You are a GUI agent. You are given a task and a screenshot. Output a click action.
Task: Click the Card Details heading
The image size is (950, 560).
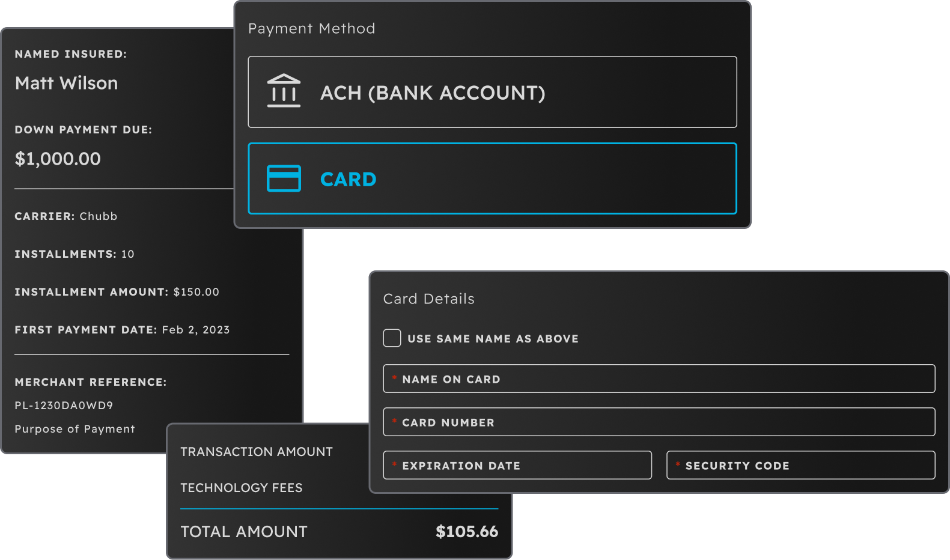[428, 299]
